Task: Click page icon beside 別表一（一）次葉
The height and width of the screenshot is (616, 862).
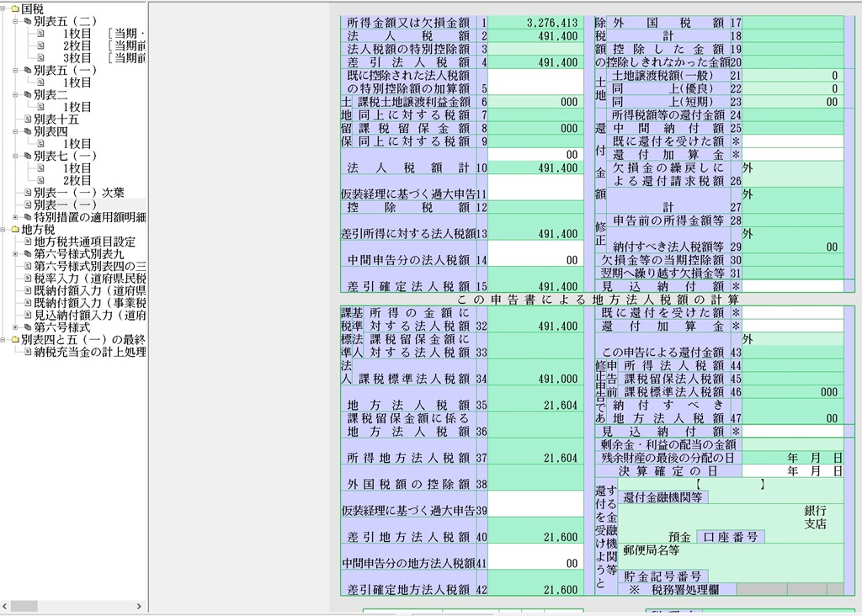Action: [27, 193]
